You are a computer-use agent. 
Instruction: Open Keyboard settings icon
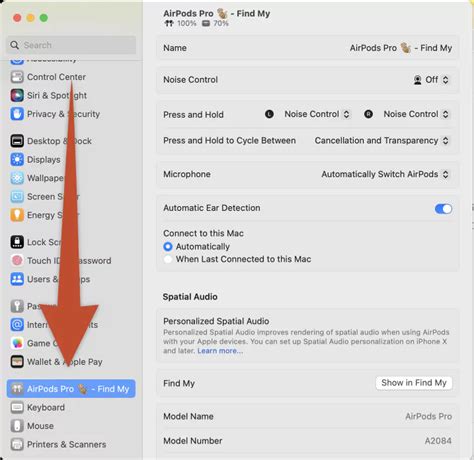[x=17, y=407]
